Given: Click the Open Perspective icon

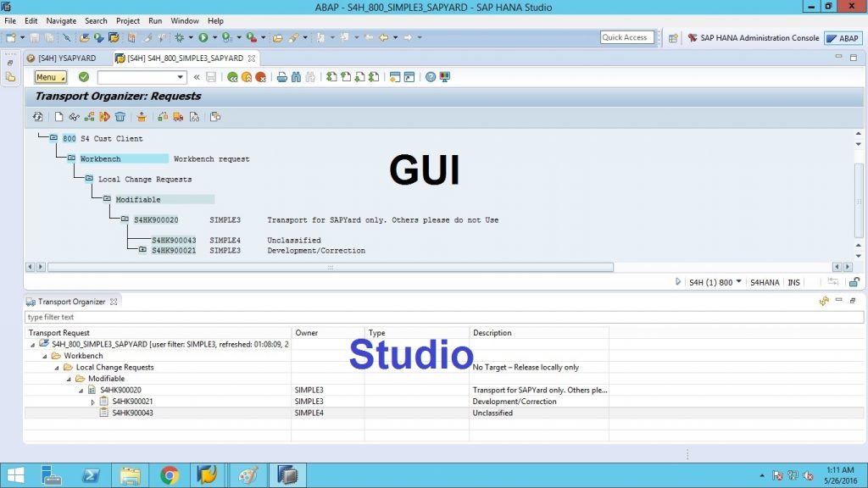Looking at the screenshot, I should point(673,38).
